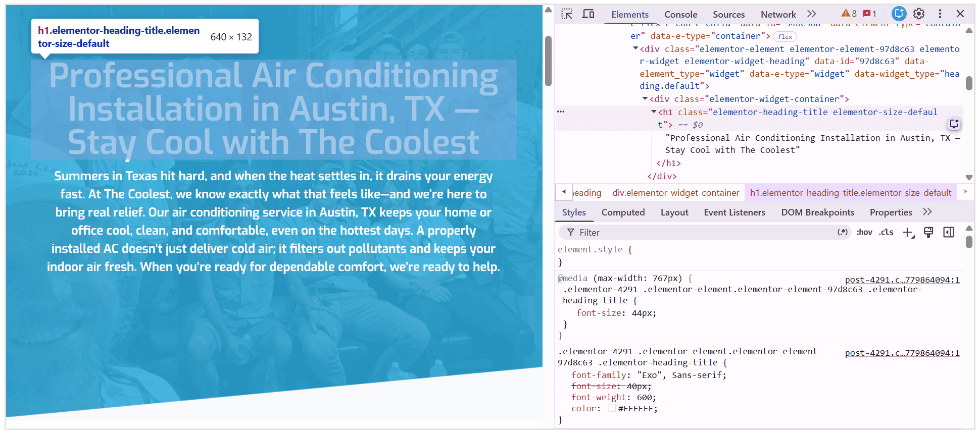Click the AI assistance icon beside the h1 node
Viewport: 980px width, 434px height.
954,124
